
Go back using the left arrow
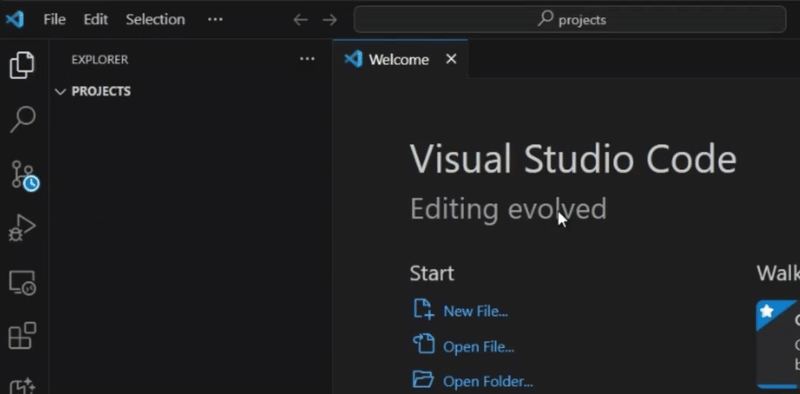coord(301,20)
